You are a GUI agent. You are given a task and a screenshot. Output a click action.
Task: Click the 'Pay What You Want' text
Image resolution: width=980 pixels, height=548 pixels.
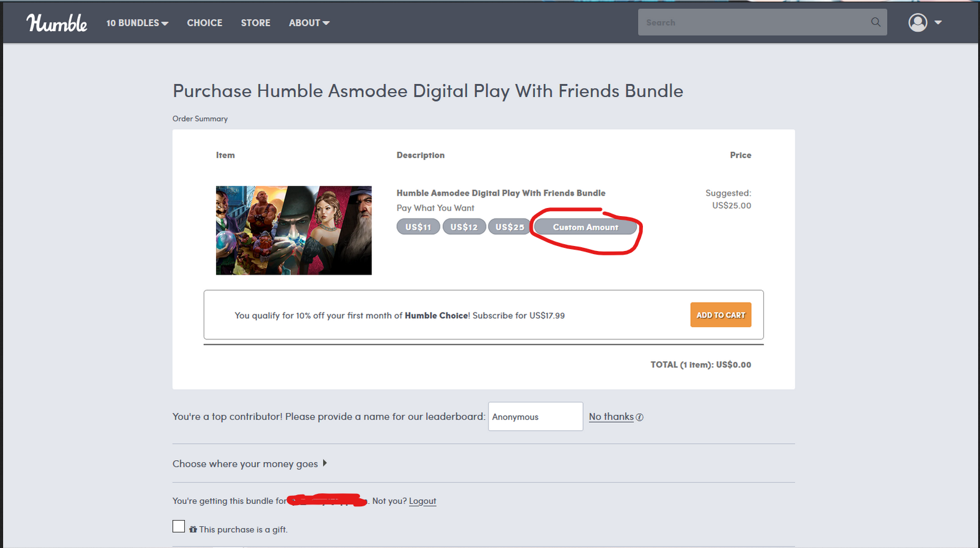point(435,208)
